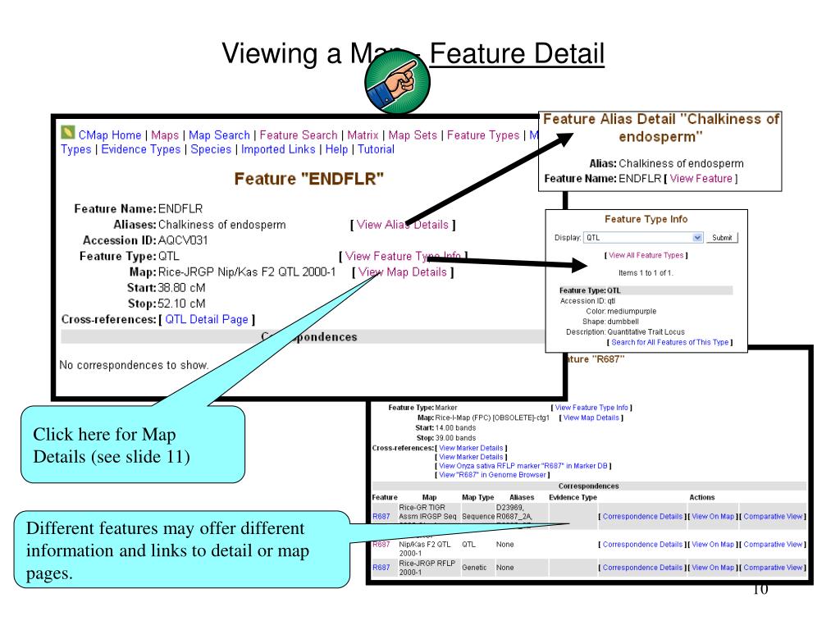Click the map name Rice-JRGP Nip/Kas F2 QTL 2000-1
This screenshot has height=630, width=840.
(x=247, y=272)
